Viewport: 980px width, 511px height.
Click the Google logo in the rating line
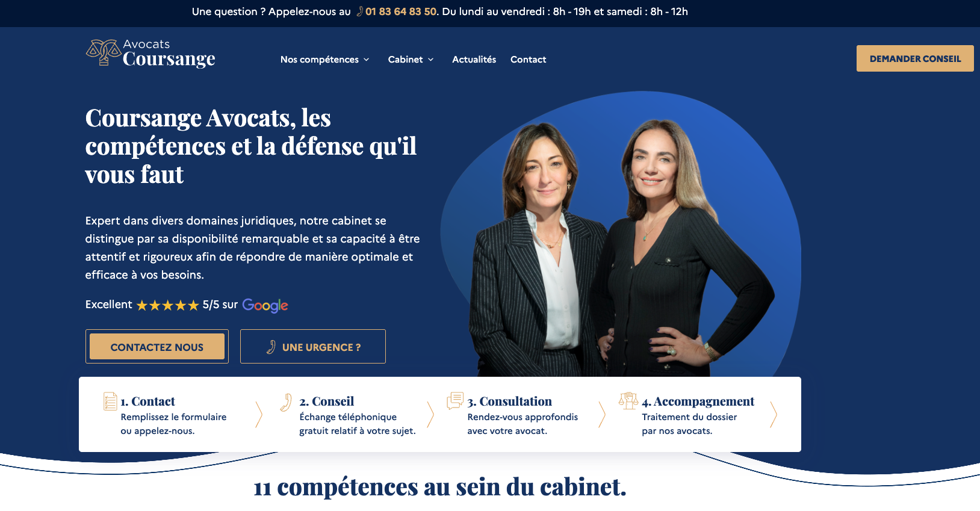(x=265, y=306)
